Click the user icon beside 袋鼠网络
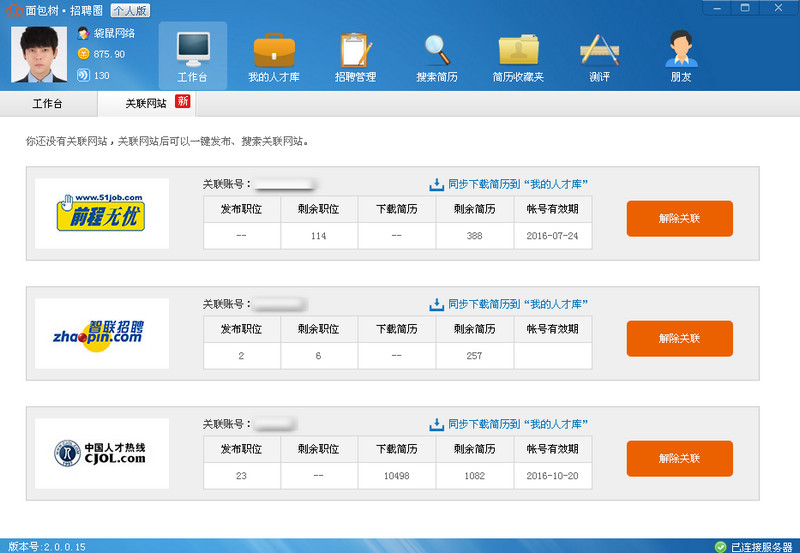This screenshot has width=800, height=553. point(83,33)
